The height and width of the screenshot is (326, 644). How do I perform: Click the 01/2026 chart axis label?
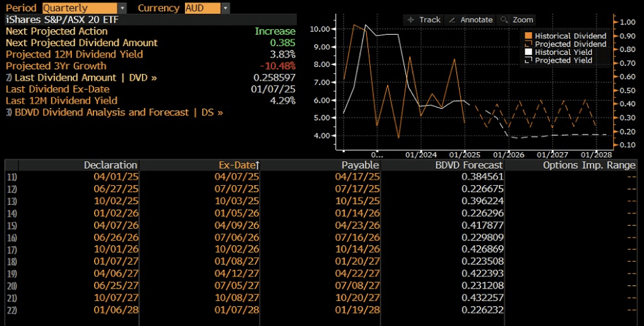click(x=508, y=155)
